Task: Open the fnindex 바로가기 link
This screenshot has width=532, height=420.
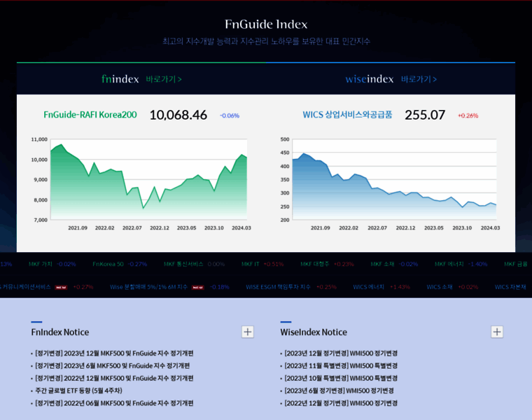Action: click(164, 79)
